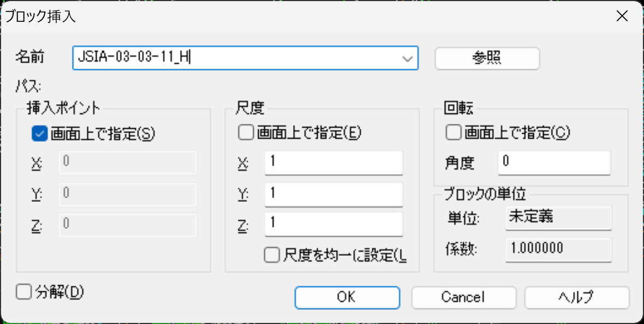Screen dimensions: 644x324
Task: Click the 参照 browse button
Action: point(487,58)
